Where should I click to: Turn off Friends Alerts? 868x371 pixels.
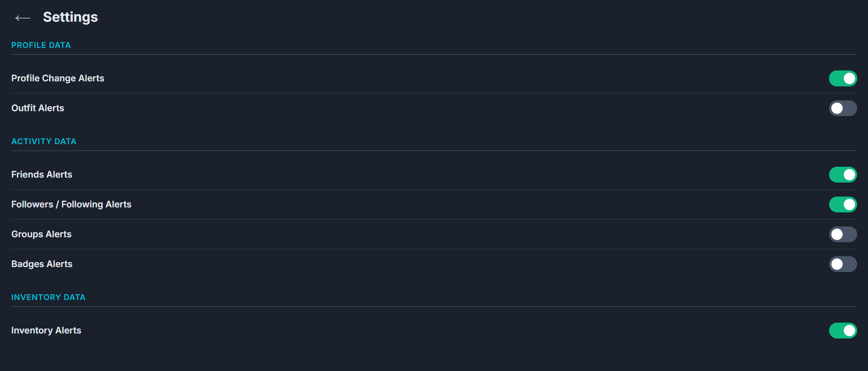pyautogui.click(x=843, y=174)
